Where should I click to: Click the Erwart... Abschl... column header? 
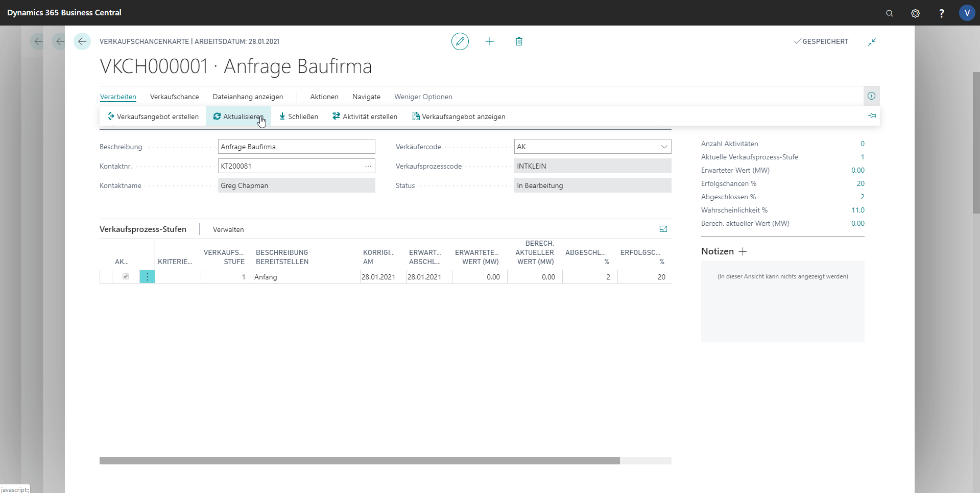coord(424,257)
